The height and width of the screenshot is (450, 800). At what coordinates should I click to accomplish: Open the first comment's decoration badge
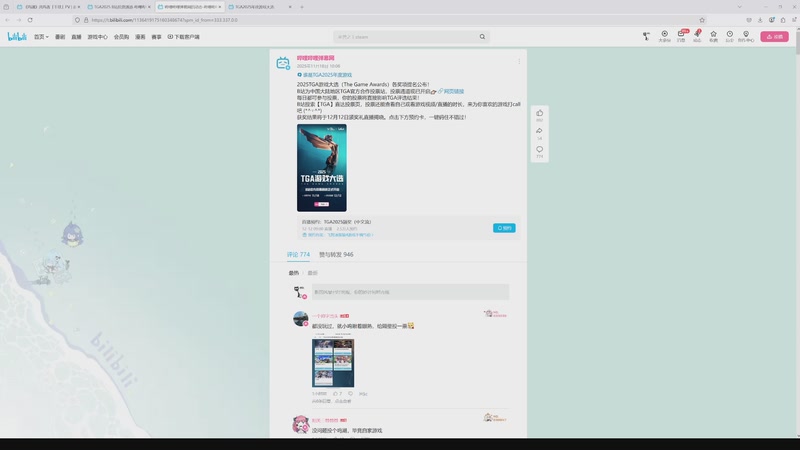point(495,314)
